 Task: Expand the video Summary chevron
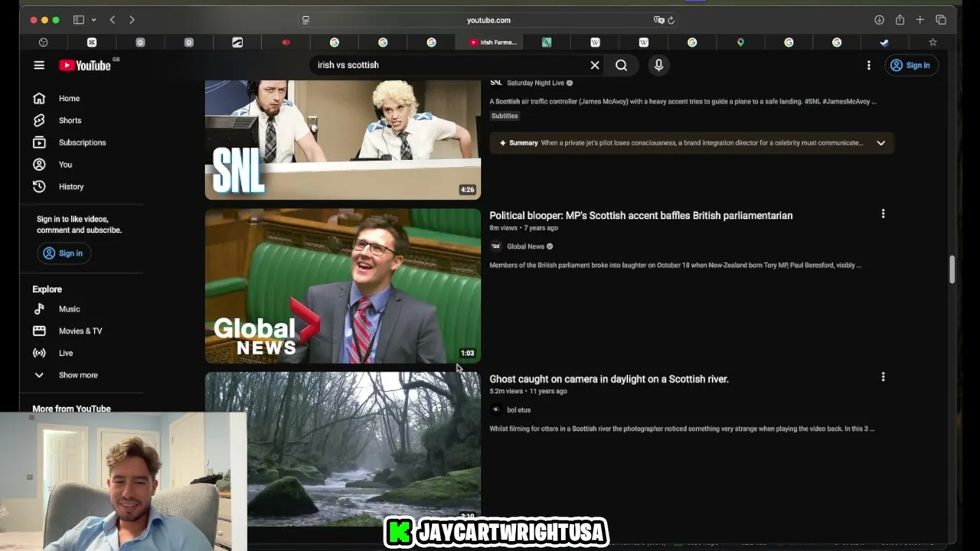coord(880,143)
